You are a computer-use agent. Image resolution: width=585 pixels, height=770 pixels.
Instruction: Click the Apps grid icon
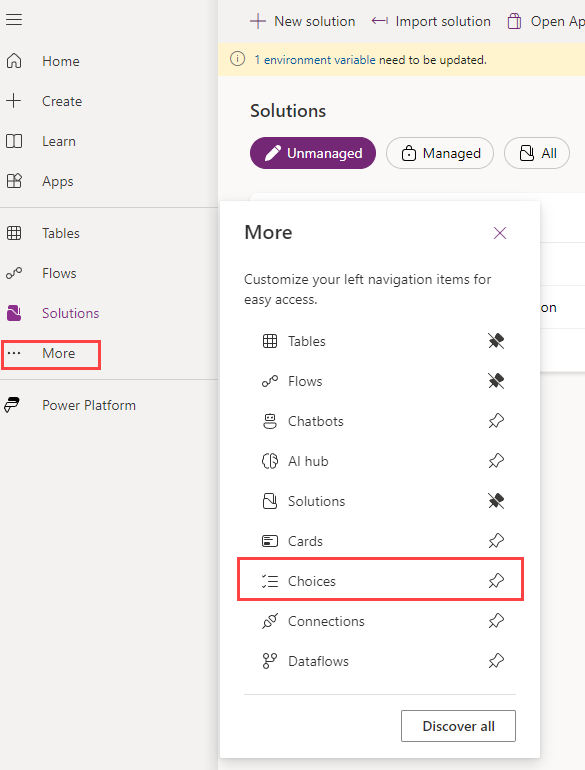pos(14,181)
